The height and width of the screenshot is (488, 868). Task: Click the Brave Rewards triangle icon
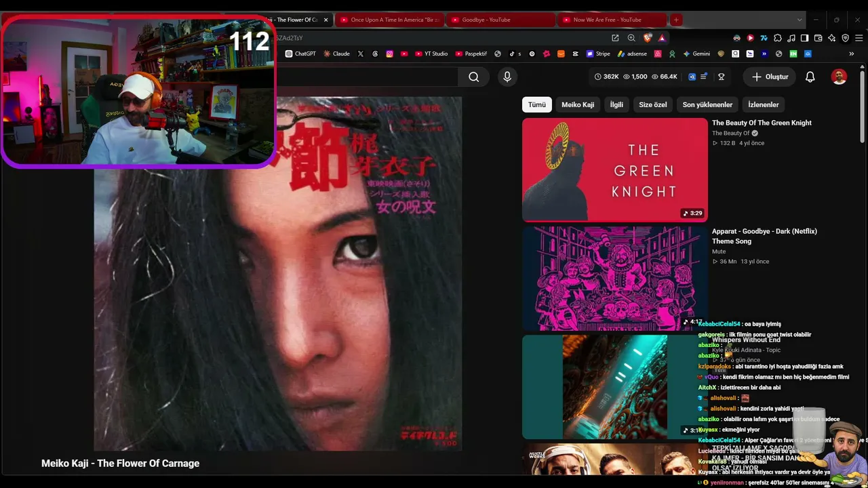pyautogui.click(x=662, y=38)
